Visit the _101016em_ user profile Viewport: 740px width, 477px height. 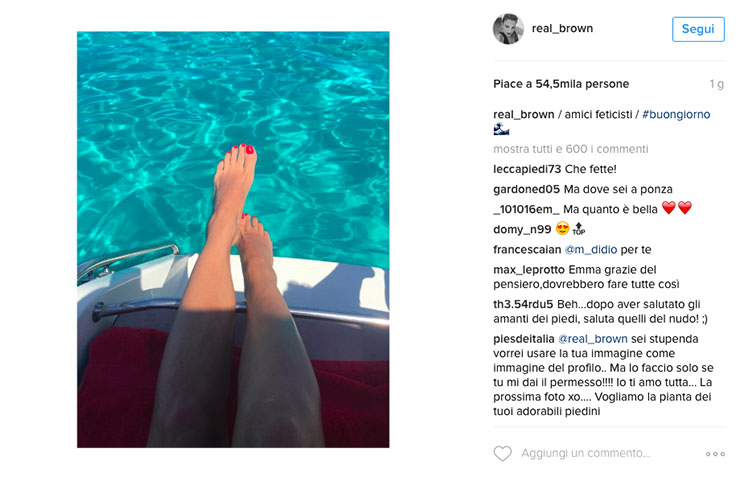(526, 209)
